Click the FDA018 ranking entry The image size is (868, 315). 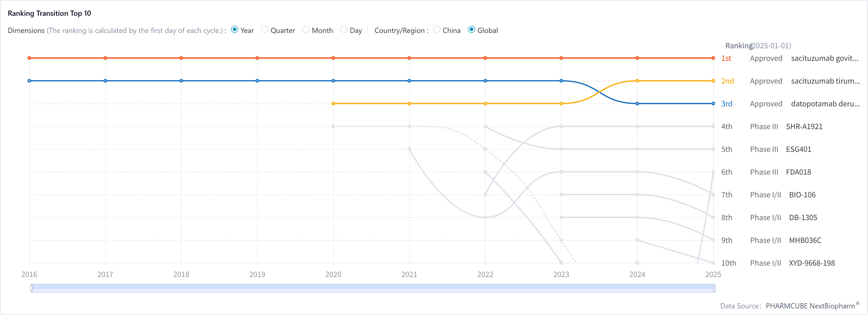click(x=798, y=172)
